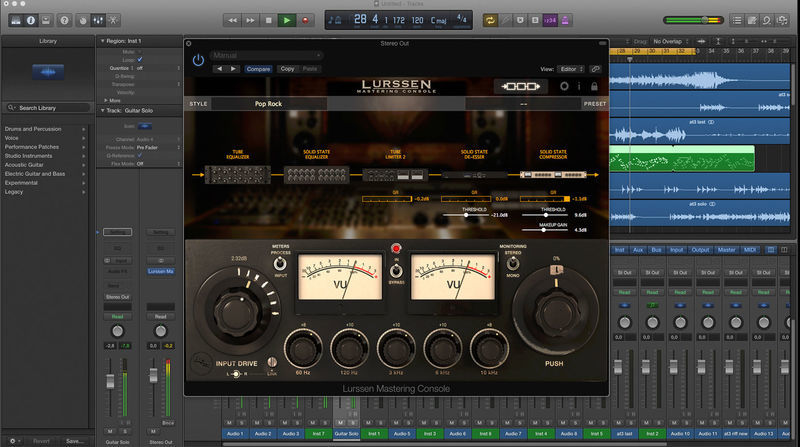Toggle the Mixer sliders button

(x=98, y=20)
